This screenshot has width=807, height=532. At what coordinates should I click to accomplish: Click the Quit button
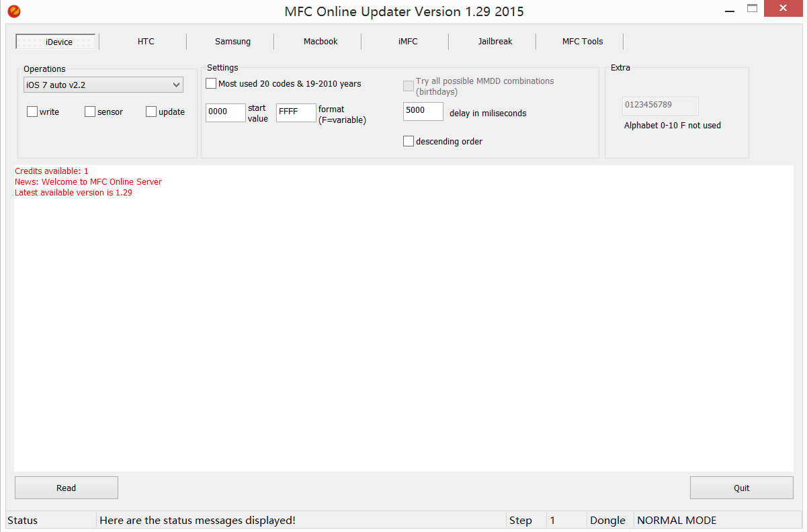741,488
